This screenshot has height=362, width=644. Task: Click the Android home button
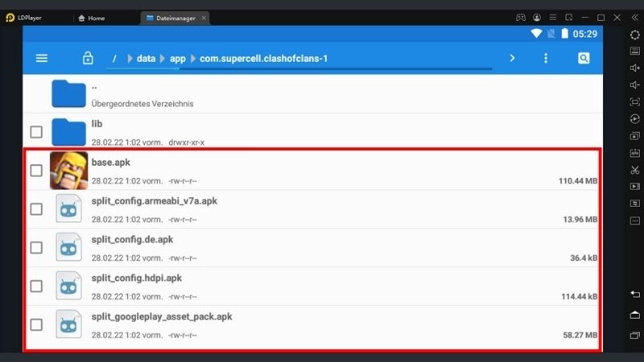(635, 315)
